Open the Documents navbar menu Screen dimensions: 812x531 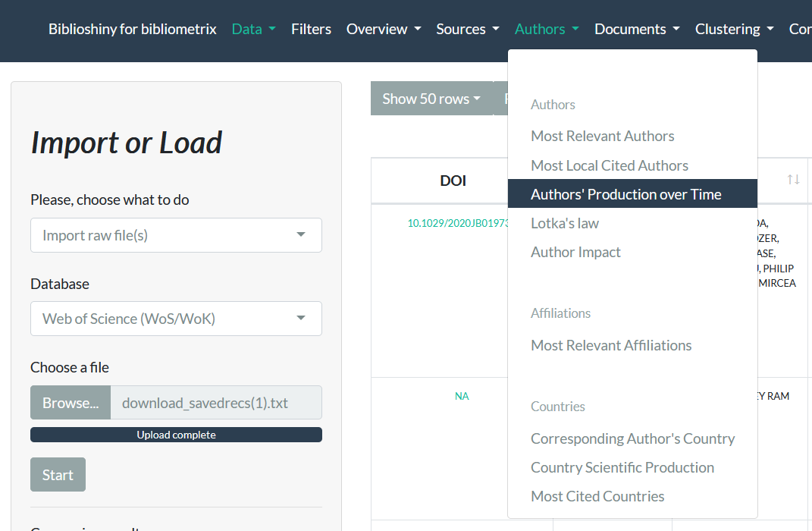pyautogui.click(x=636, y=29)
